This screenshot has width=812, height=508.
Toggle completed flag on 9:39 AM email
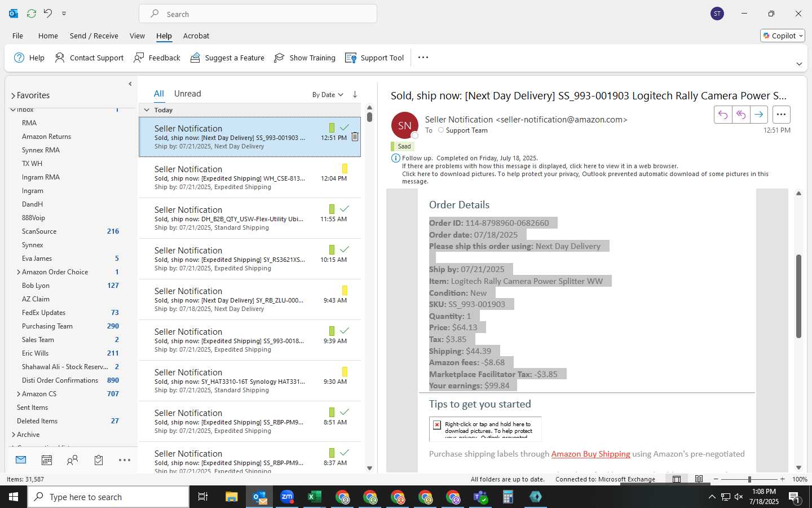345,331
